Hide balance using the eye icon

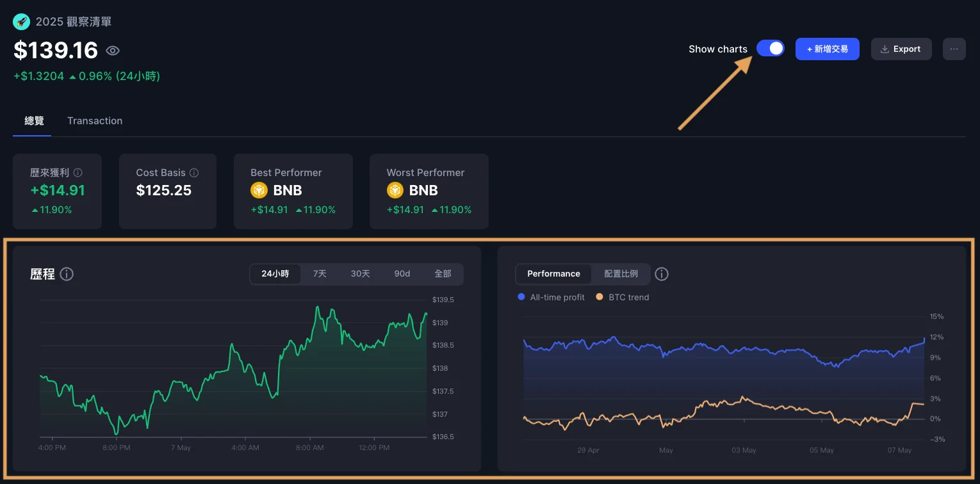[x=113, y=51]
